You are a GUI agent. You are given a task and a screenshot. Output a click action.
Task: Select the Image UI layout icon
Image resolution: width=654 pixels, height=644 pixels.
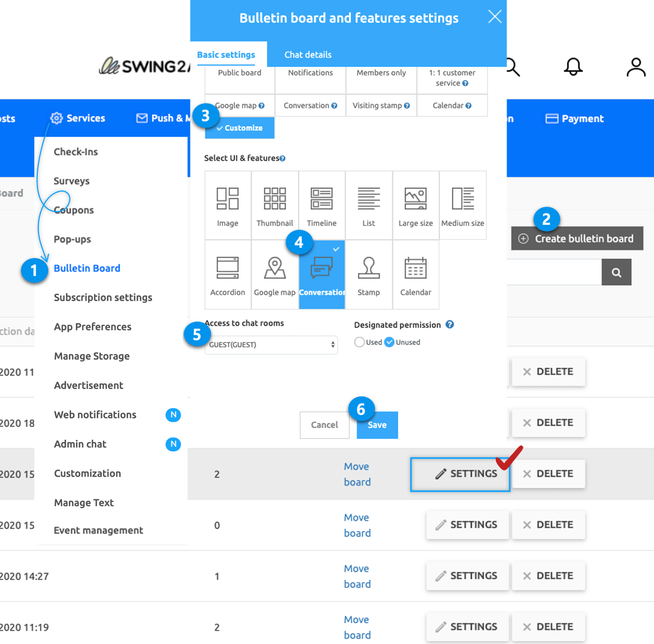pos(227,199)
